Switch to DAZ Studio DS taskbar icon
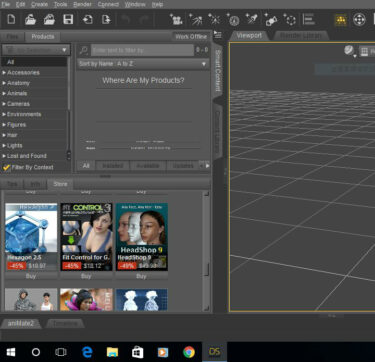 214,352
